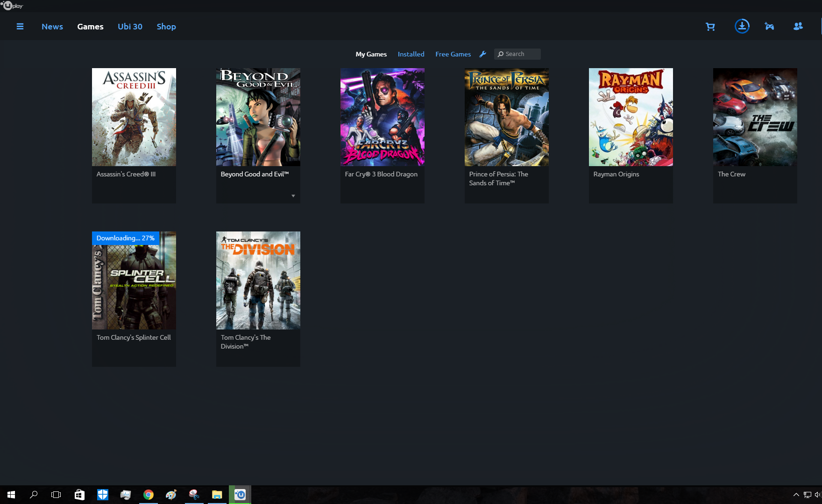Open the shopping cart
This screenshot has width=822, height=504.
(710, 27)
